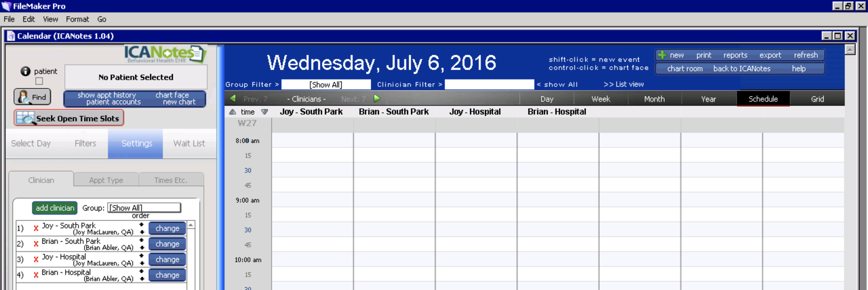Go to next 7 clinicians arrow

pyautogui.click(x=377, y=99)
